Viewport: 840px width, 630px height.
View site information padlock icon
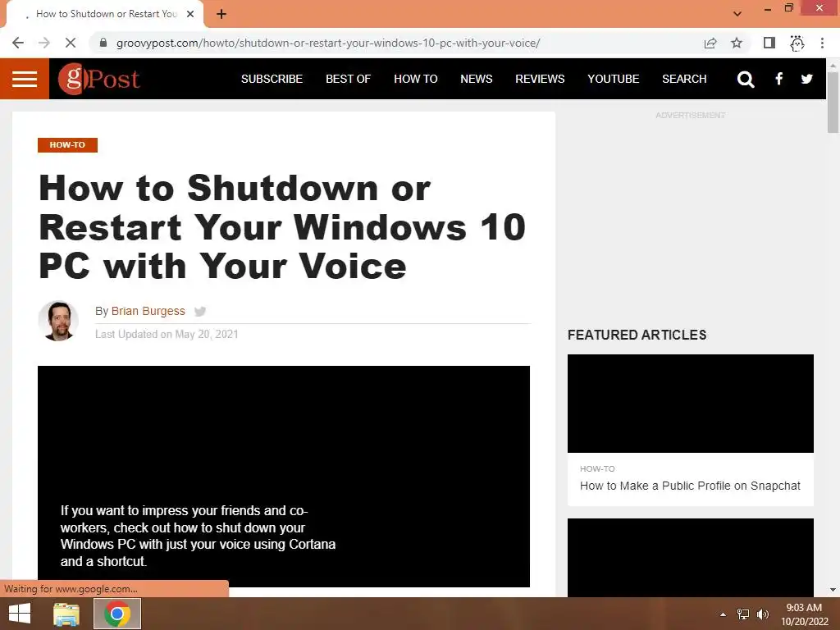pyautogui.click(x=103, y=43)
